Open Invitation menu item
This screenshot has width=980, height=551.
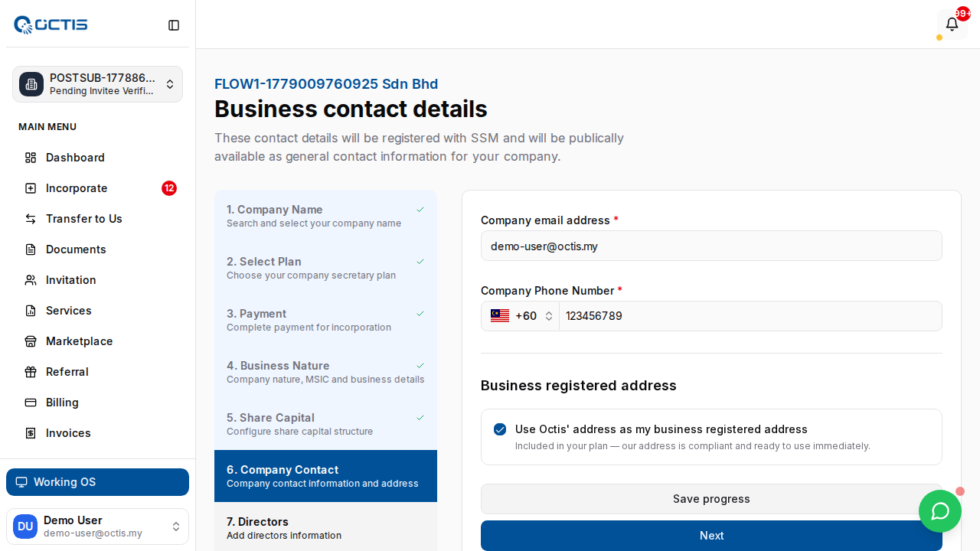(x=97, y=280)
